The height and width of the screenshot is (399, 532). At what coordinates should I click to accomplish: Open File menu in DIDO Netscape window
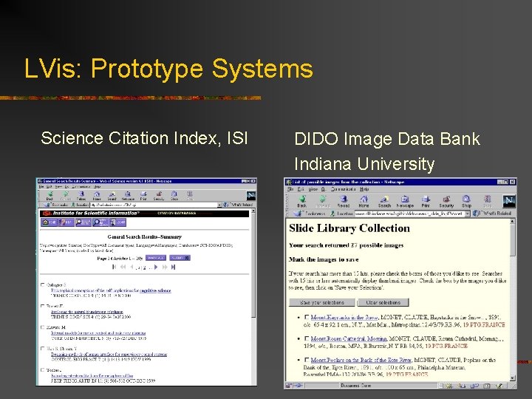pos(290,189)
